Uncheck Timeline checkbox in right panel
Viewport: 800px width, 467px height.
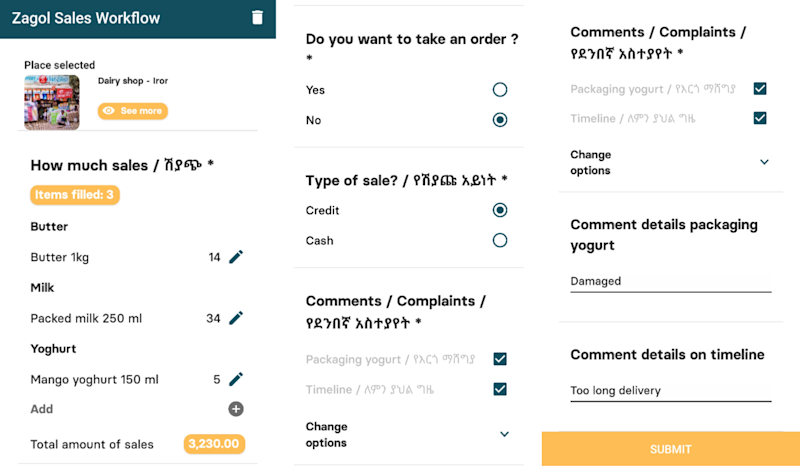click(x=760, y=118)
